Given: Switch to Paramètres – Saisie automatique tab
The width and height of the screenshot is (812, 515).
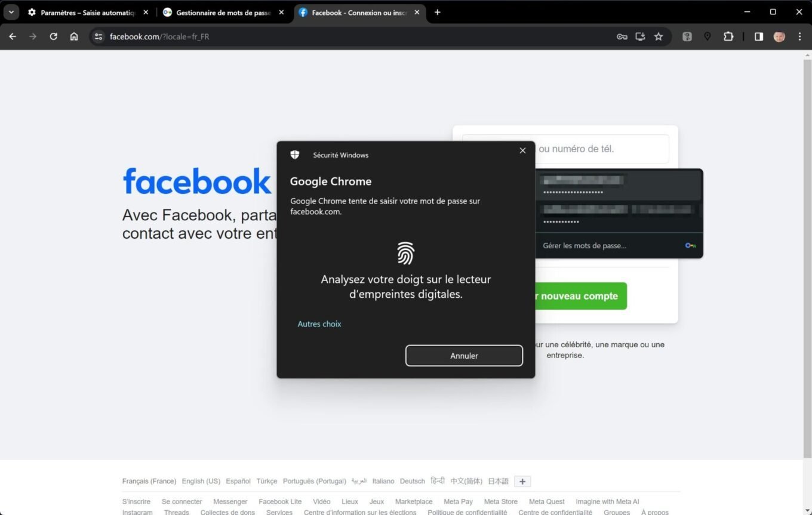Looking at the screenshot, I should [88, 12].
